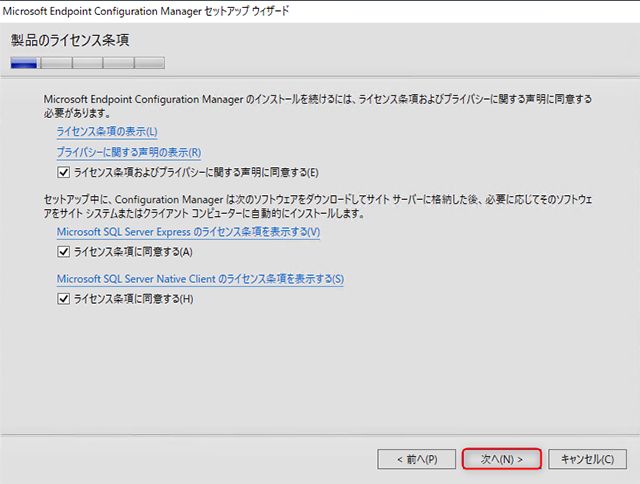This screenshot has width=640, height=484.
Task: Open the プライバシーに関する声明の表示(R) link
Action: tap(129, 152)
